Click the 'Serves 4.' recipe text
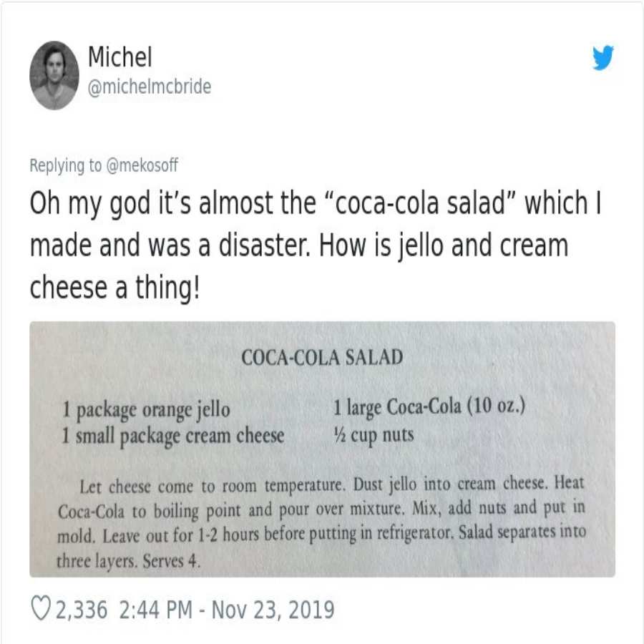The height and width of the screenshot is (644, 644). pos(172,560)
